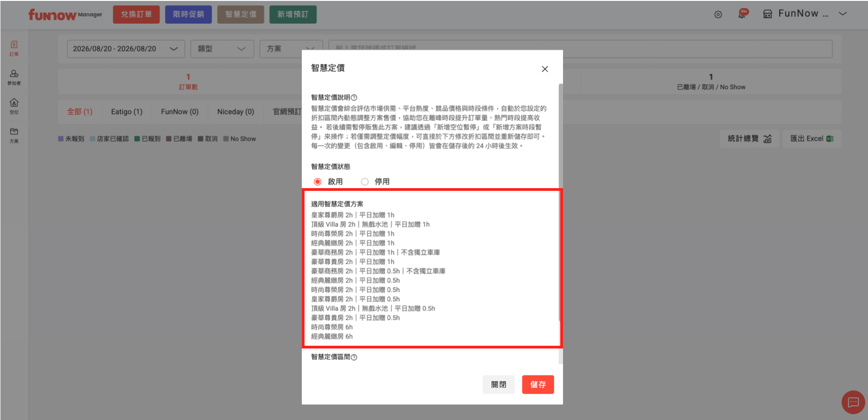Viewport: 868px width, 420px height.
Task: Open the notifications bell icon
Action: coord(743,14)
